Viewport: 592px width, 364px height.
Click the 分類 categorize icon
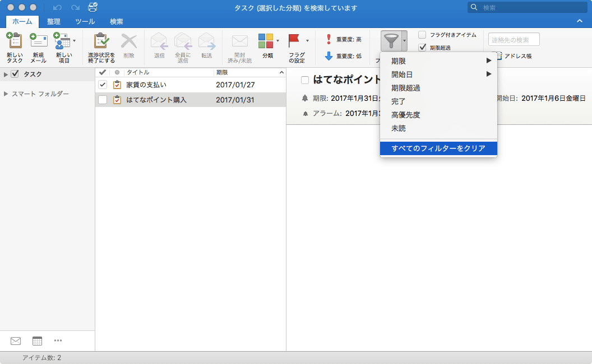click(265, 41)
